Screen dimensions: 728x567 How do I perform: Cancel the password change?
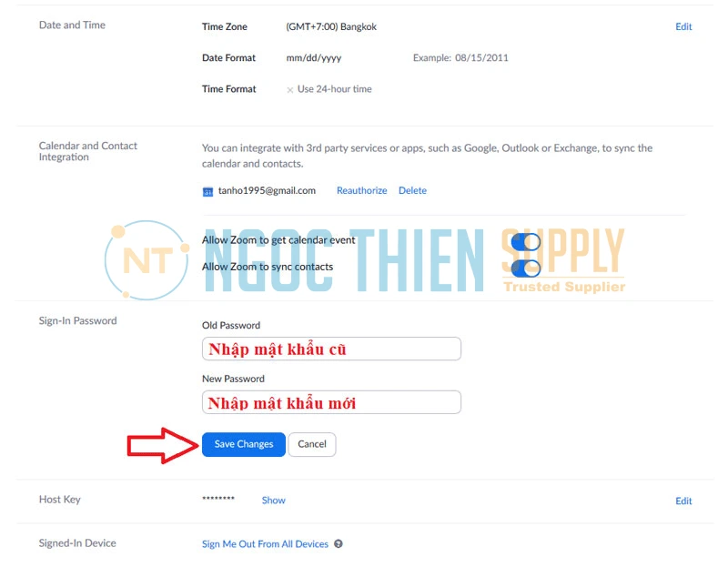(x=312, y=444)
